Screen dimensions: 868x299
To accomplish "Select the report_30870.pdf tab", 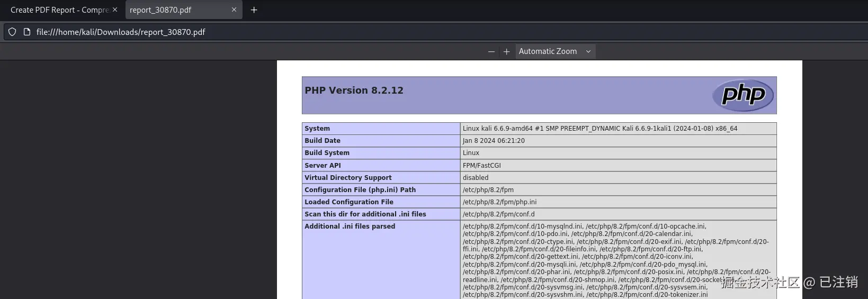I will tap(160, 10).
